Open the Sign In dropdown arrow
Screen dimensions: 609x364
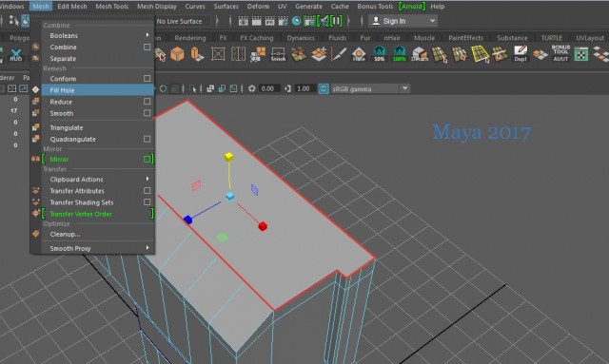click(432, 21)
